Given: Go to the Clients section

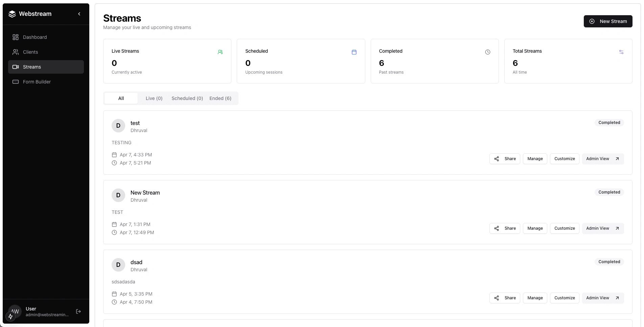Looking at the screenshot, I should coord(46,52).
